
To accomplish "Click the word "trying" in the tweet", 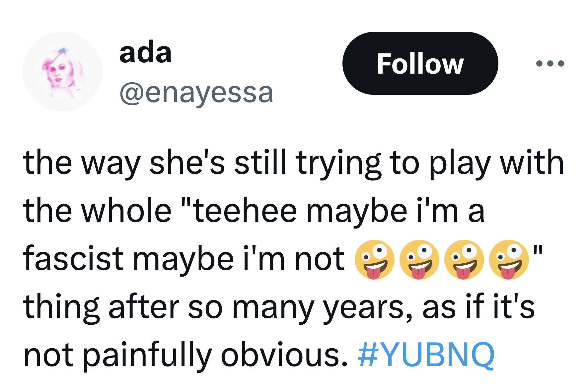I will coord(338,163).
